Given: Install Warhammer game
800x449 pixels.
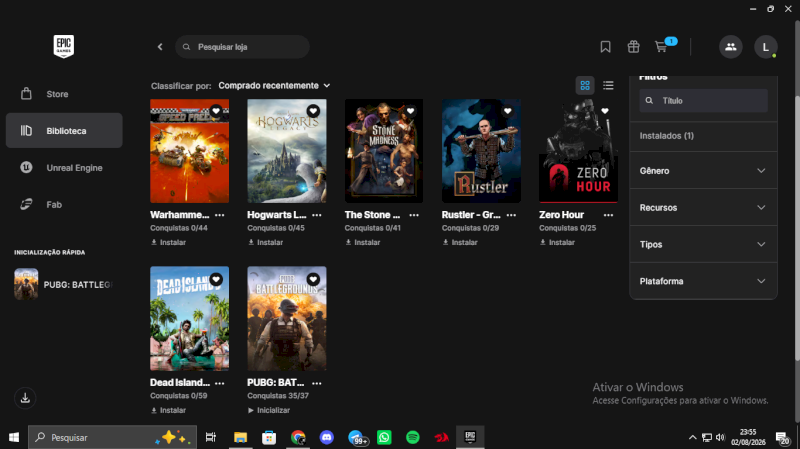Looking at the screenshot, I should pyautogui.click(x=168, y=242).
